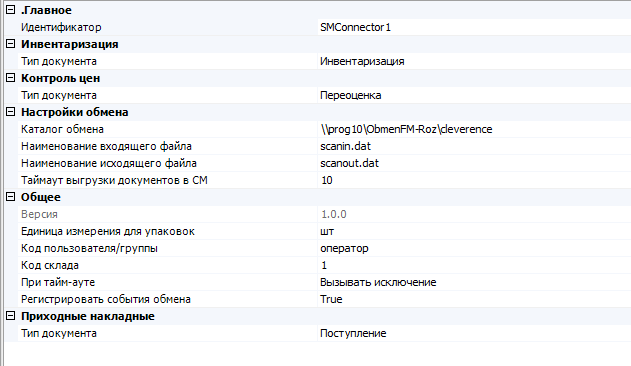631x366 pixels.
Task: Collapse the Настройки обмена category
Action: coord(10,112)
